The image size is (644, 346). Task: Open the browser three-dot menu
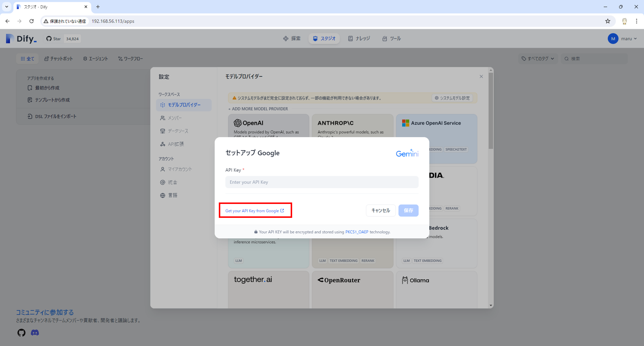(637, 21)
